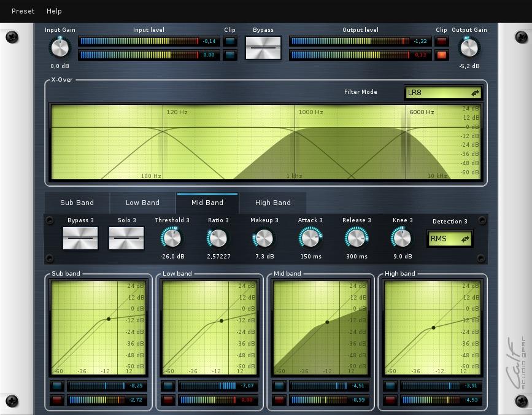532x415 pixels.
Task: Click the Mid band meter showing -8,99
Action: 330,400
